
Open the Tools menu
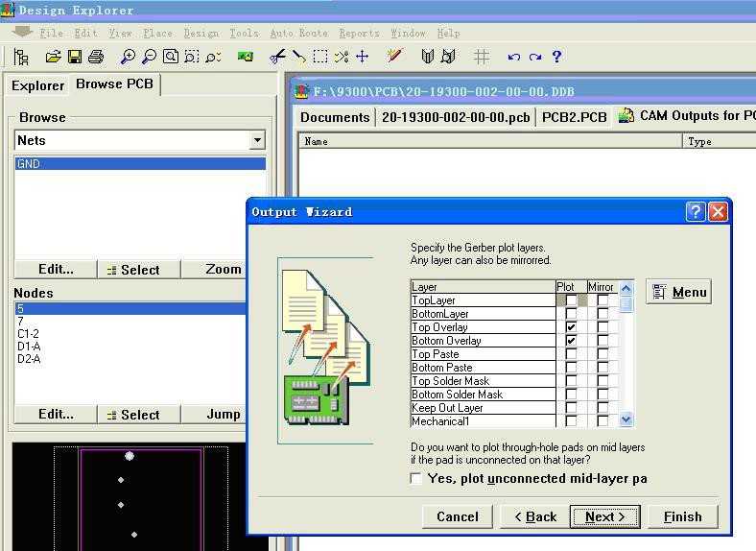(x=245, y=33)
